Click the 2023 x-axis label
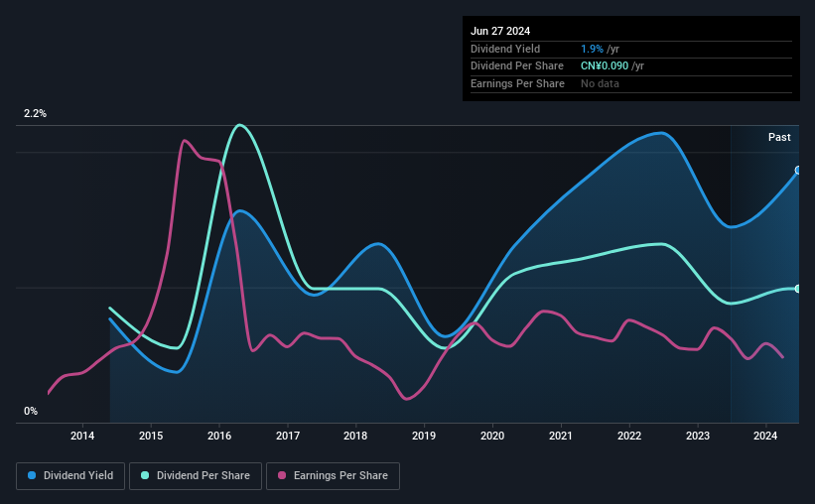Viewport: 815px width, 504px height. pyautogui.click(x=698, y=436)
